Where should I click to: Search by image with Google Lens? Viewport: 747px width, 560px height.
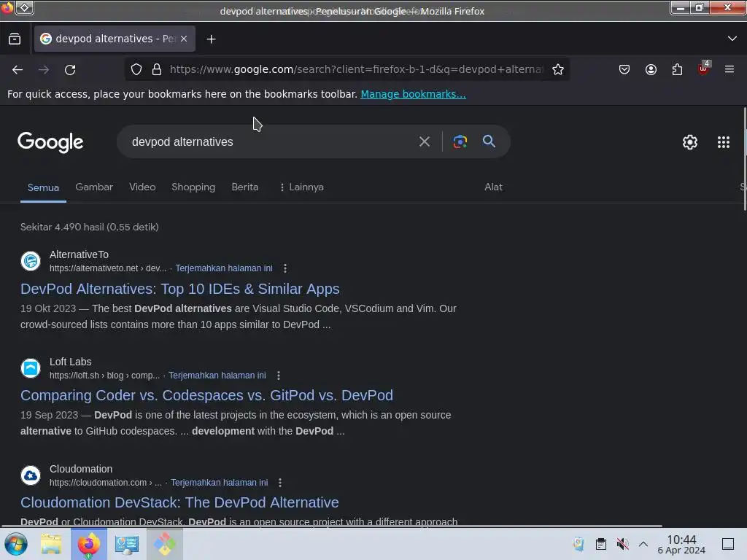[x=460, y=141]
